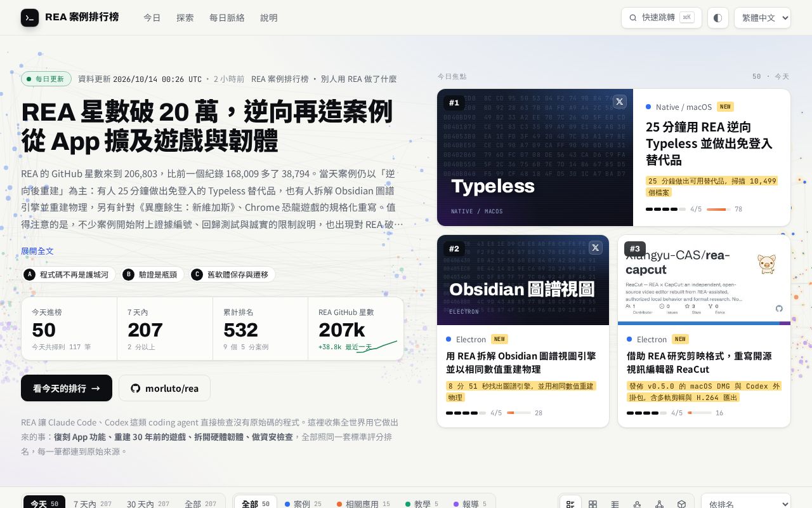The height and width of the screenshot is (508, 812).
Task: Toggle the 案例 category filter
Action: click(303, 504)
